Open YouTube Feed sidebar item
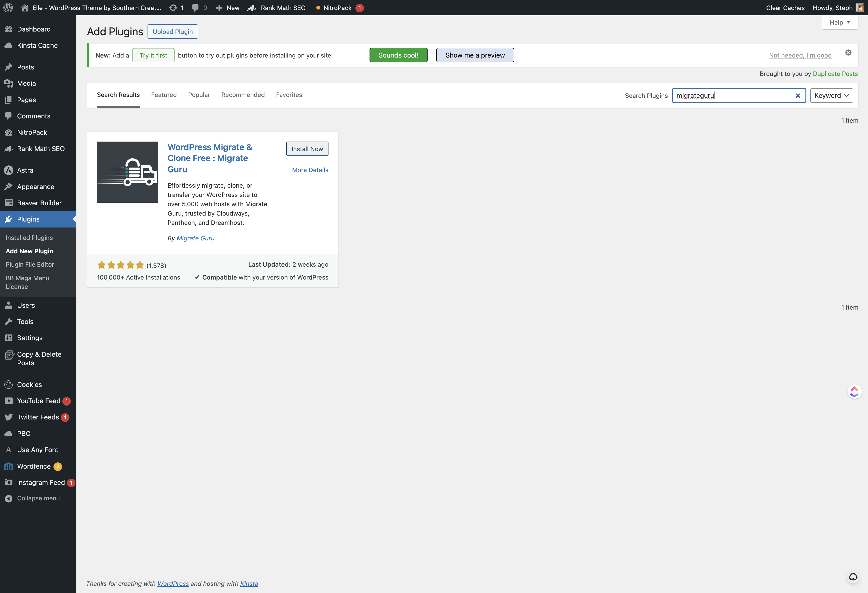The width and height of the screenshot is (868, 593). (38, 401)
